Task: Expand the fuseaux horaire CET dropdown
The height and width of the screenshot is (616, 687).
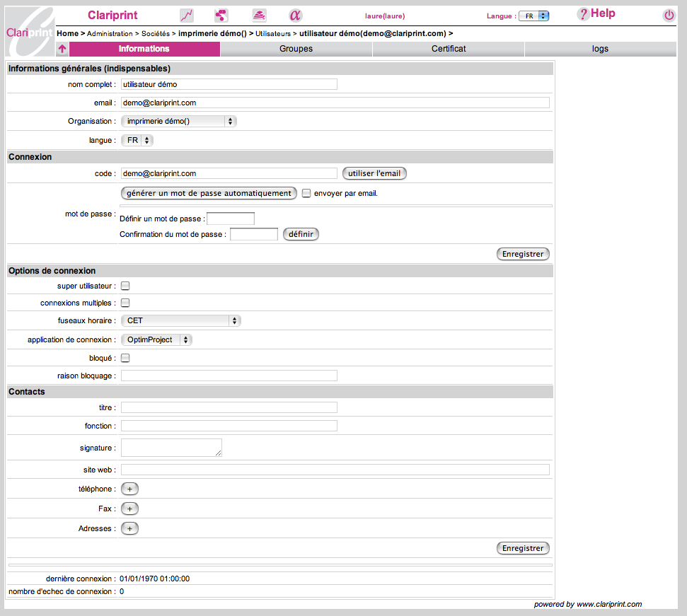Action: coord(180,321)
